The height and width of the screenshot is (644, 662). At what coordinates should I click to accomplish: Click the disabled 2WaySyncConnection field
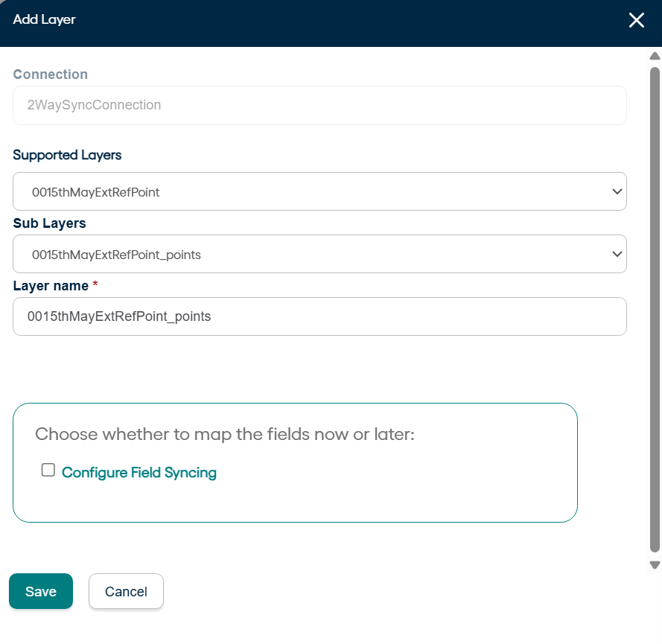(319, 105)
